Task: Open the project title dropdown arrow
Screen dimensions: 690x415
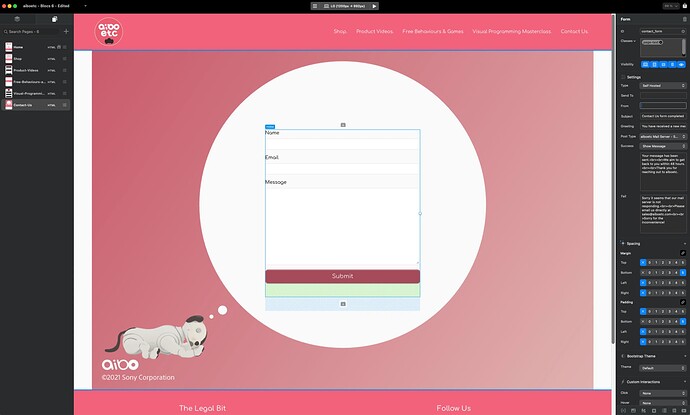Action: coord(85,6)
